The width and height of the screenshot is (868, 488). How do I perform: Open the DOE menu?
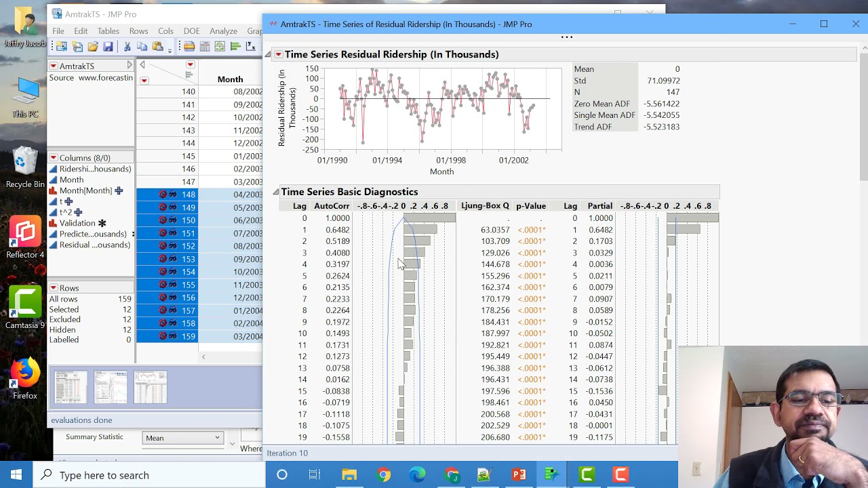[191, 31]
